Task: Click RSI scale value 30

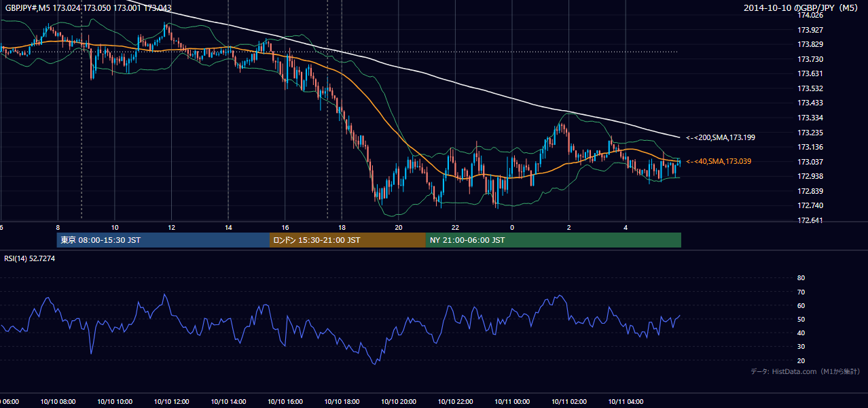Action: click(801, 347)
